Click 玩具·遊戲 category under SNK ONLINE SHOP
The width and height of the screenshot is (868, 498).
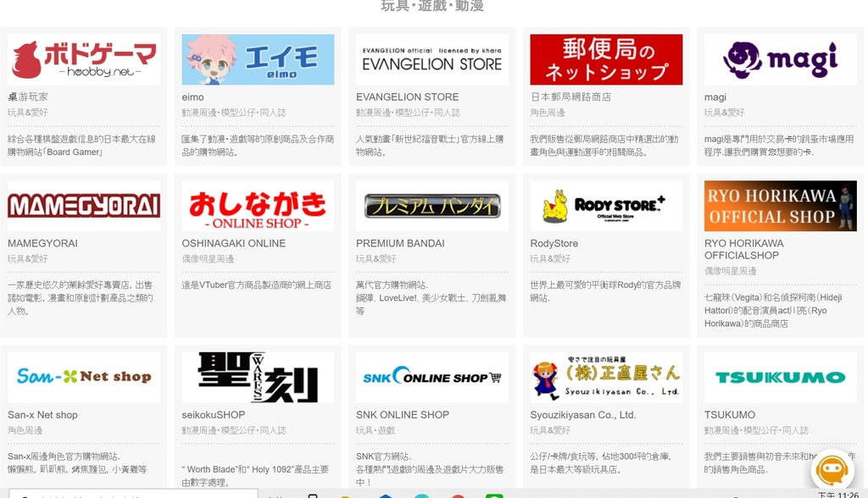374,430
